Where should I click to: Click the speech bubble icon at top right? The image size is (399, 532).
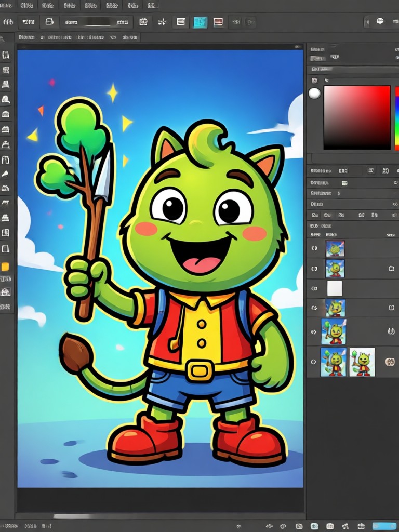380,21
